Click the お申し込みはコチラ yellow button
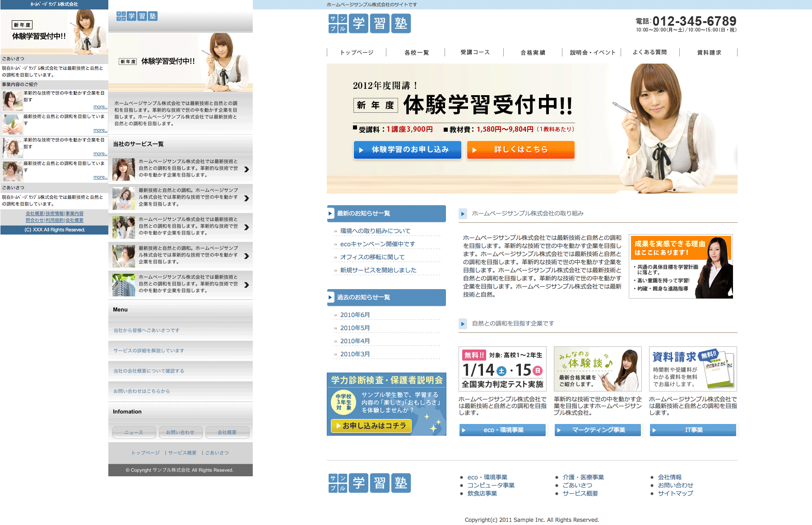 pos(371,426)
